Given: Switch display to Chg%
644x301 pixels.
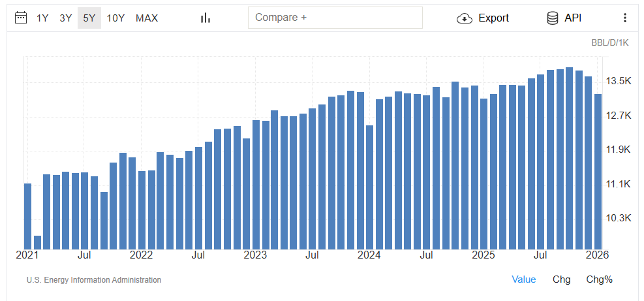Looking at the screenshot, I should click(x=599, y=279).
